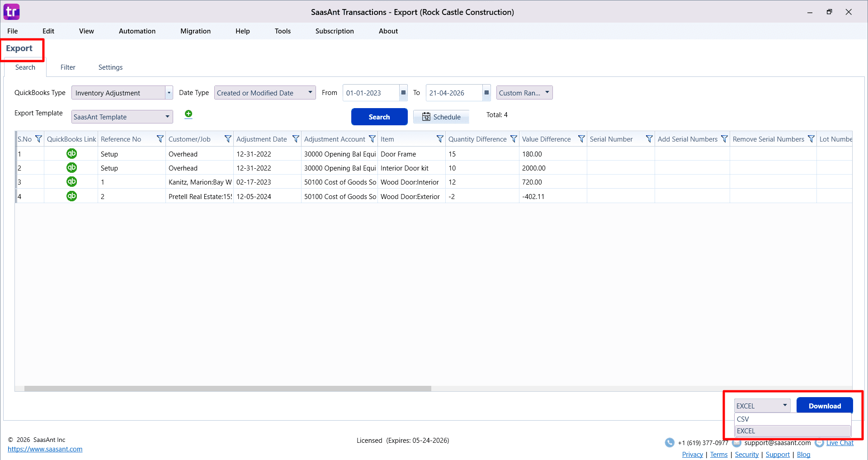
Task: Filter the Item column
Action: pos(440,139)
